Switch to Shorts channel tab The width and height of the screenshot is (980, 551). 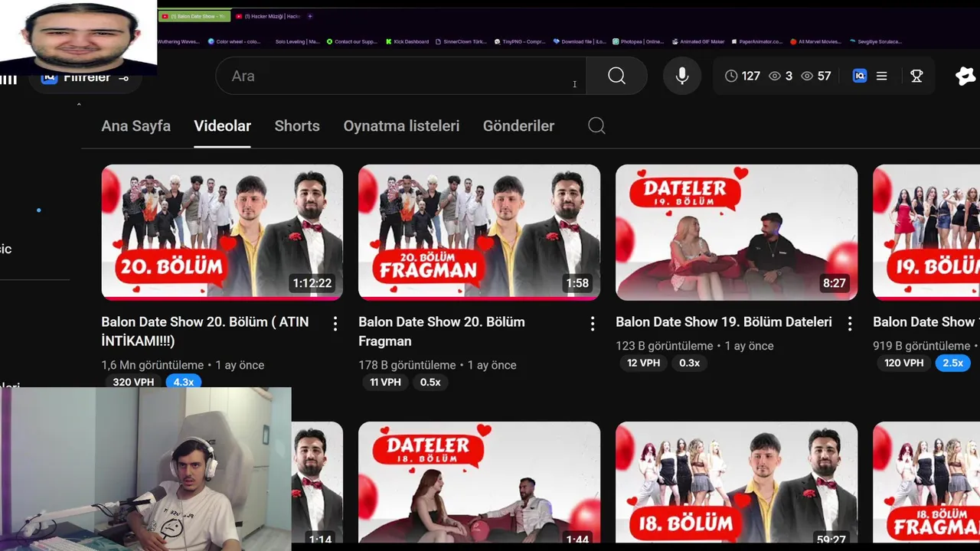point(297,126)
